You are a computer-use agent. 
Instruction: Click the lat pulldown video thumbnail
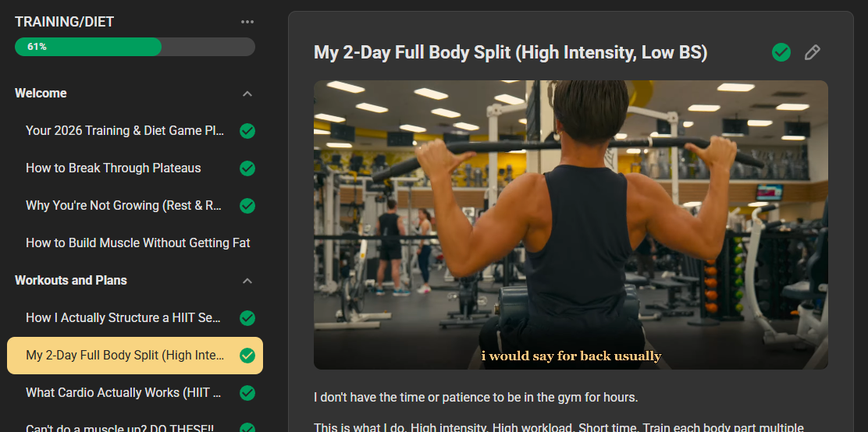tap(571, 225)
